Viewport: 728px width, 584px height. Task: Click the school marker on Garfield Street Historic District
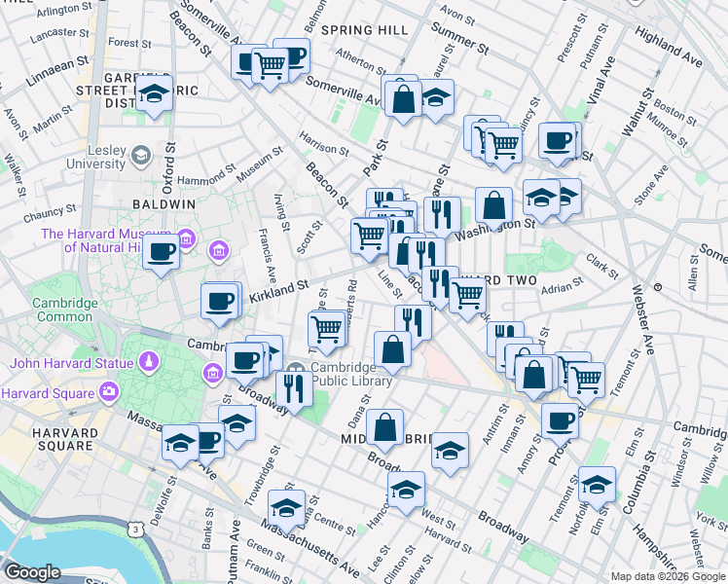(154, 96)
